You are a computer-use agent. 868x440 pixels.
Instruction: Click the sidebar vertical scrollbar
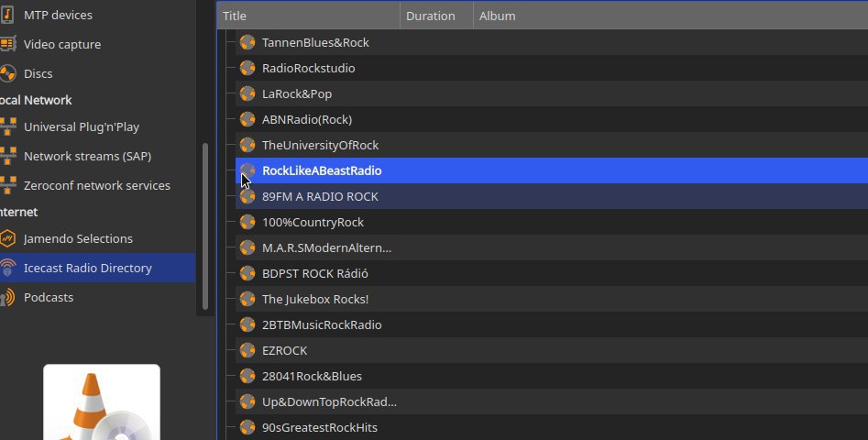click(x=205, y=225)
